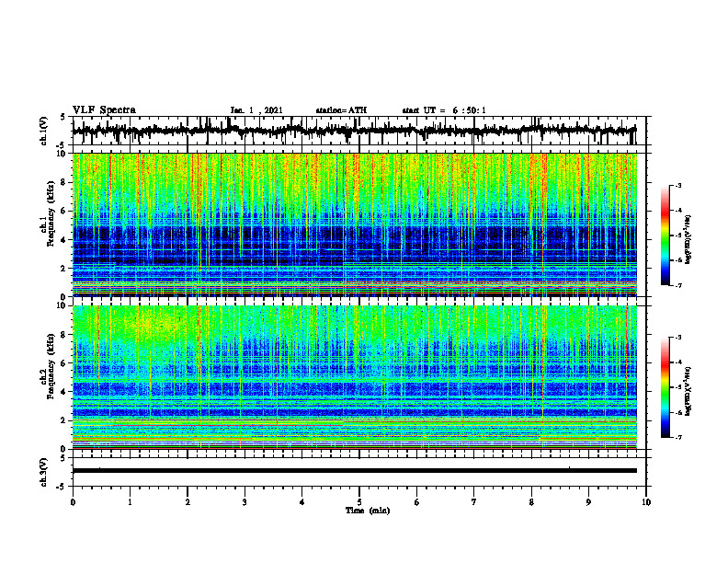Click the ch.3 flat voltage trace bar

coord(354,471)
